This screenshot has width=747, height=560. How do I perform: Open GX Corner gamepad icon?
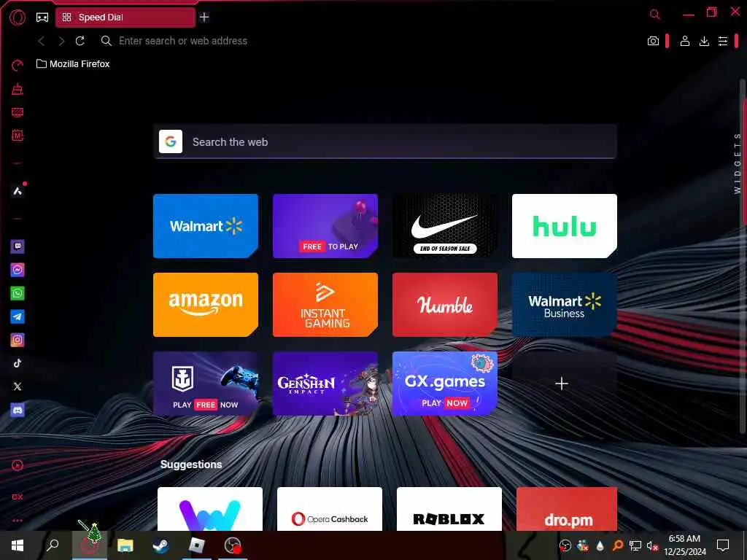click(42, 17)
